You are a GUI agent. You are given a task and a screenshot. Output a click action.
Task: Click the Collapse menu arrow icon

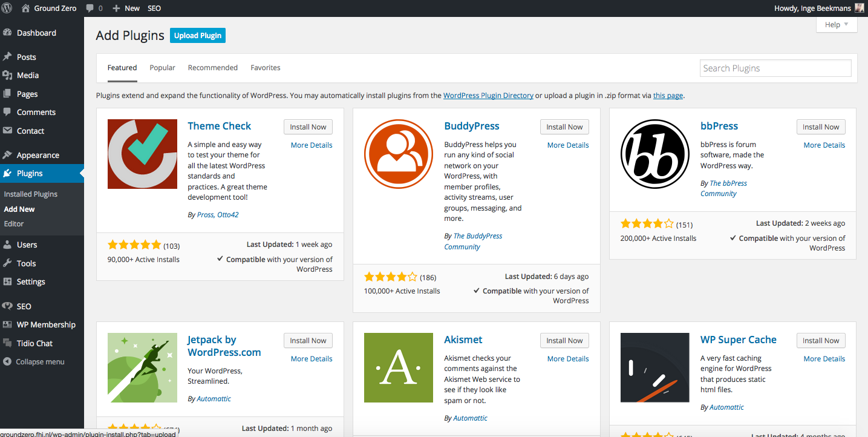point(7,361)
